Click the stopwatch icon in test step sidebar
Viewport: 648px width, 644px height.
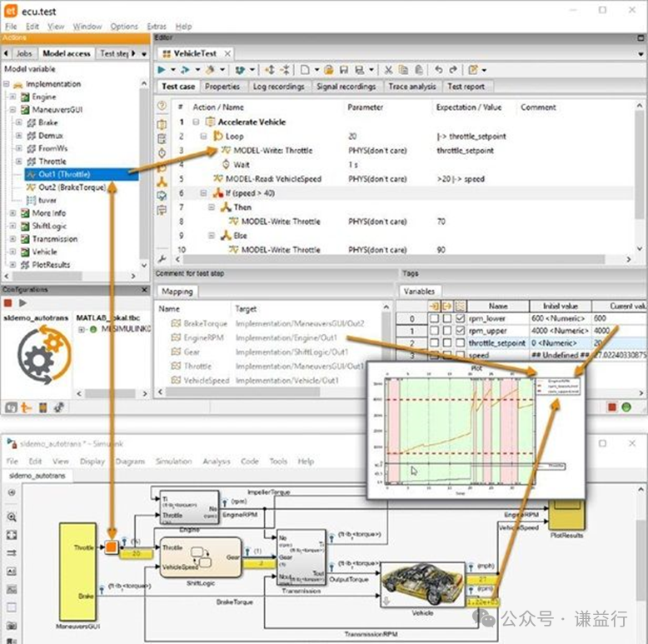(162, 153)
